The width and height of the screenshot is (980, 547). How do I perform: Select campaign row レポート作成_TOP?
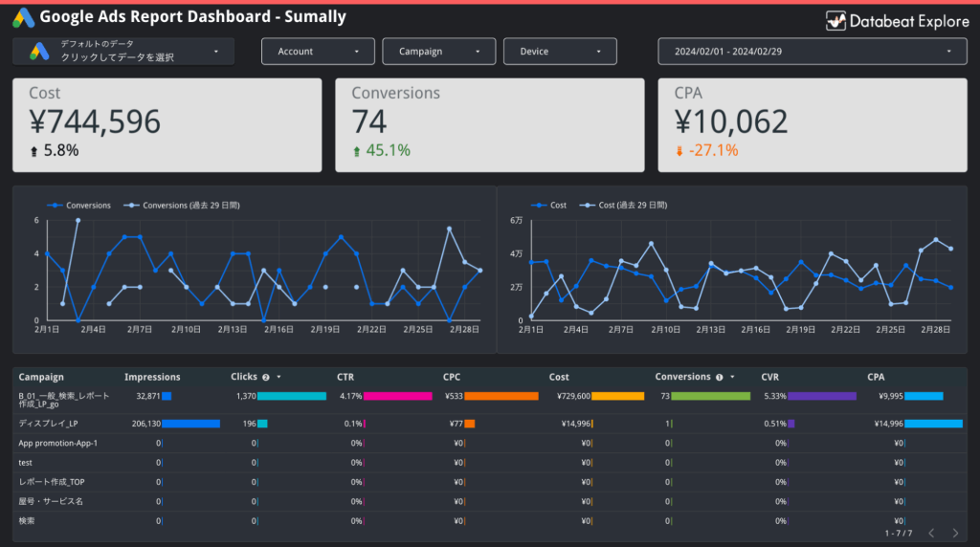click(490, 482)
